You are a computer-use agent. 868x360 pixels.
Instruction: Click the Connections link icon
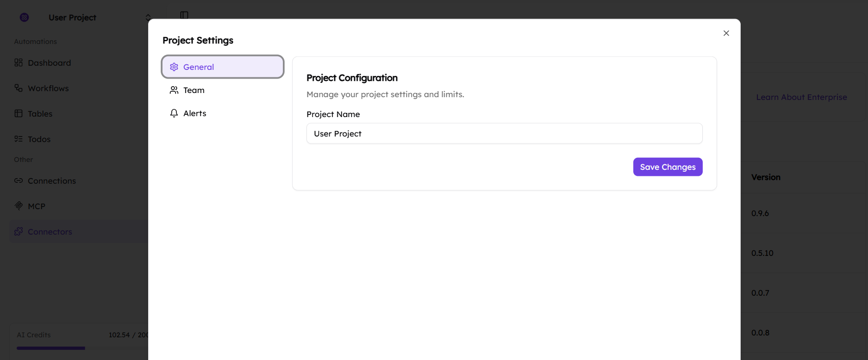tap(19, 180)
